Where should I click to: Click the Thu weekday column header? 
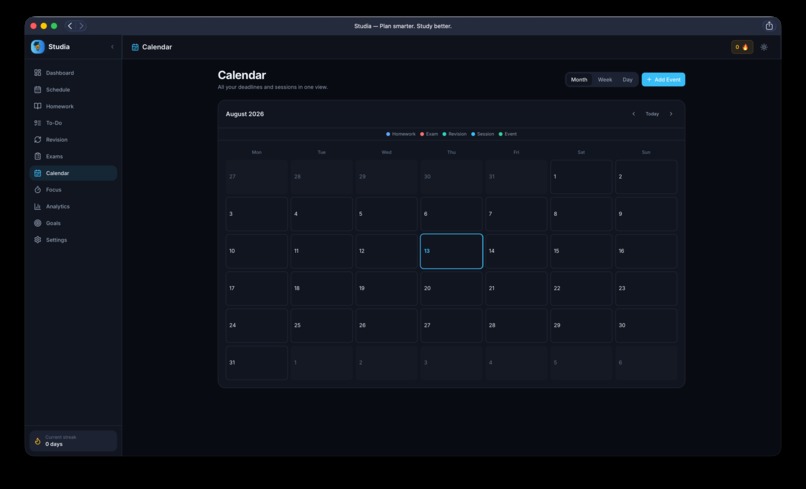click(x=451, y=152)
